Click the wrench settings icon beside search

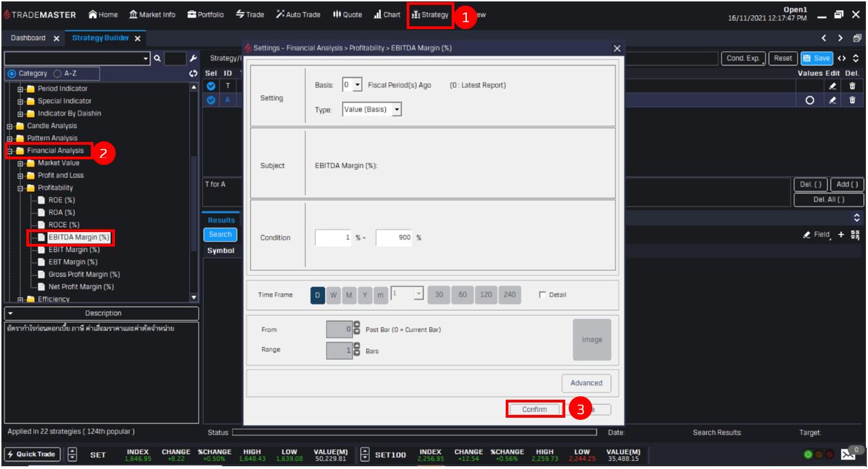[193, 59]
